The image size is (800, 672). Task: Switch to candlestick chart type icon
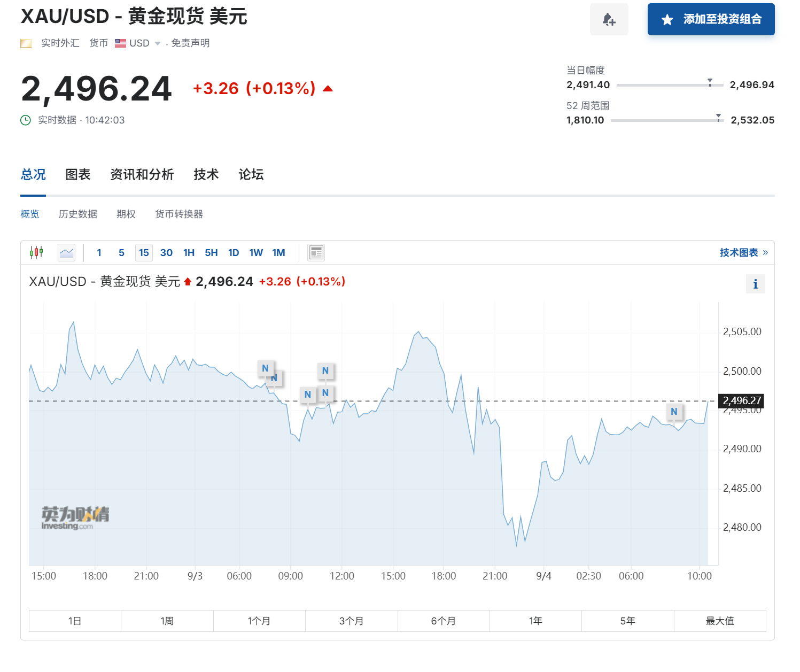[x=36, y=252]
